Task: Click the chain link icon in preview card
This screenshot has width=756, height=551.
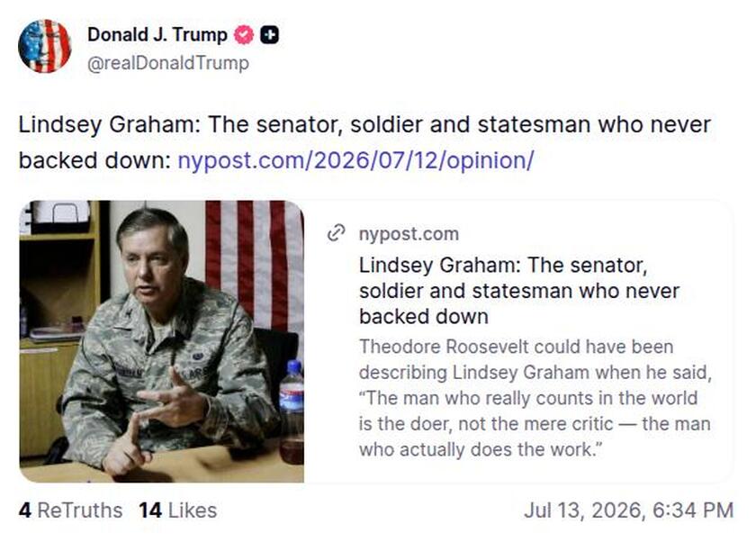Action: (336, 233)
